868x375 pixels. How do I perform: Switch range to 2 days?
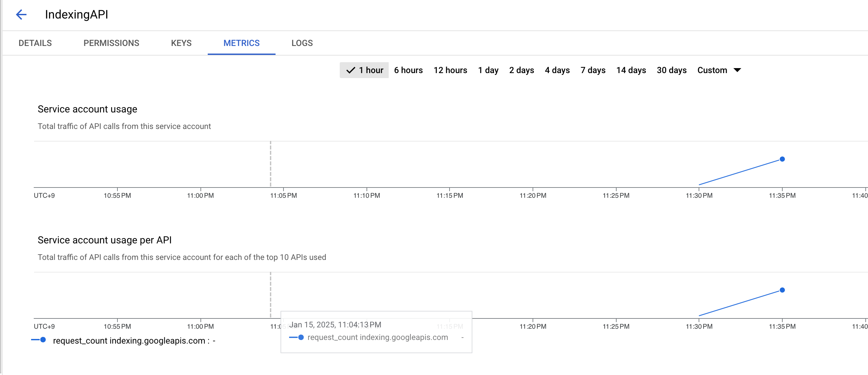pos(521,70)
